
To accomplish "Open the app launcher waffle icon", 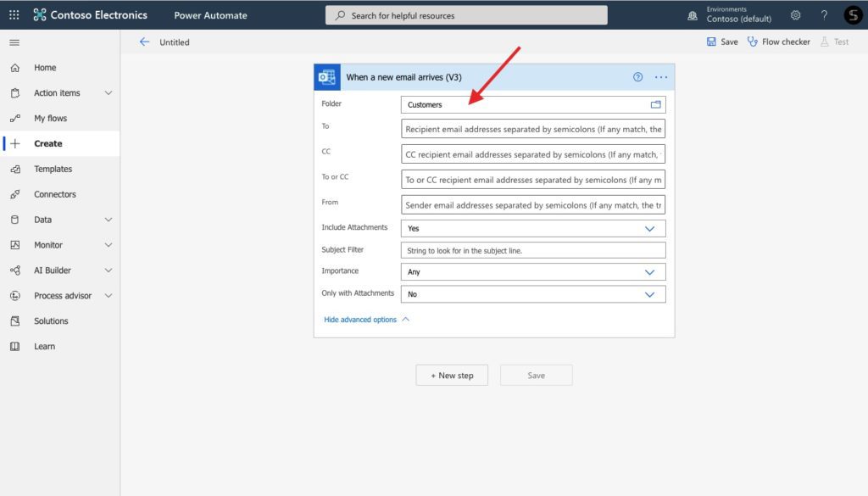I will (x=14, y=15).
